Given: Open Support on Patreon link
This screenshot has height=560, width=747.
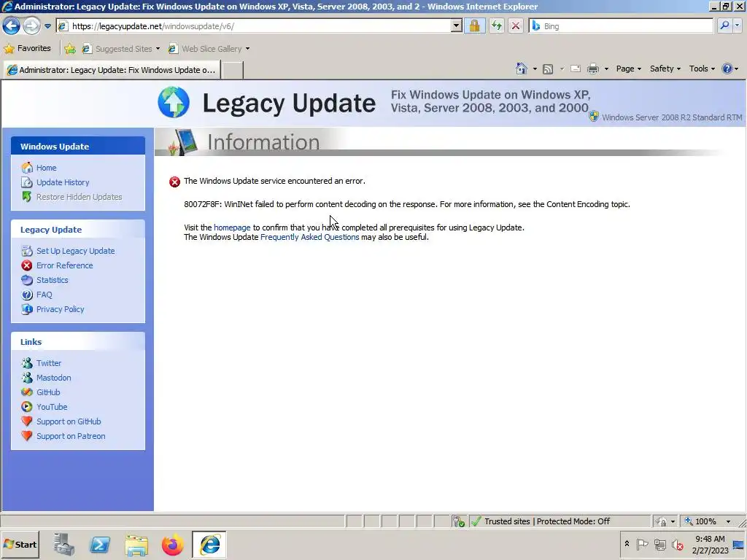Looking at the screenshot, I should [x=71, y=436].
